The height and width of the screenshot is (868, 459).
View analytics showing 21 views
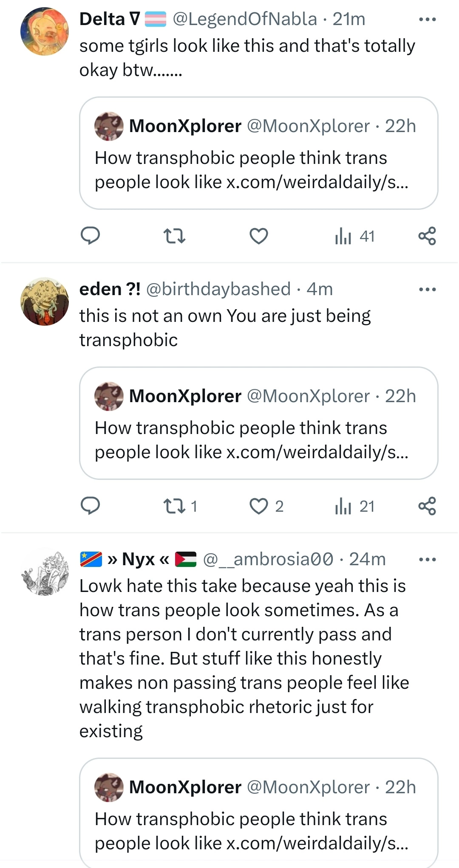(x=354, y=506)
